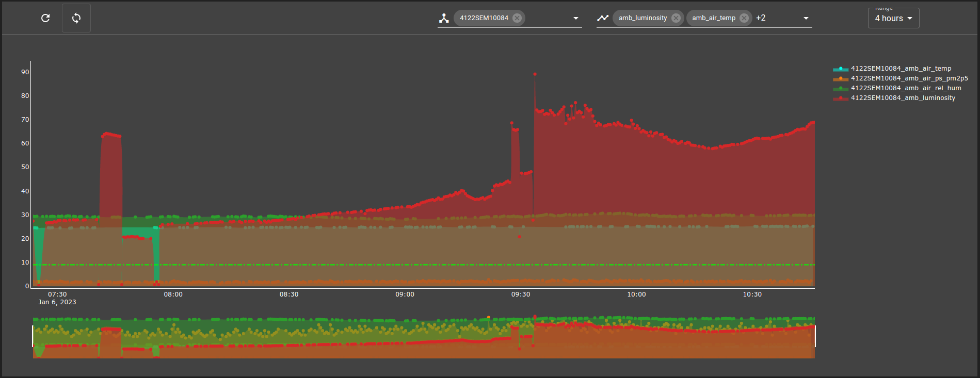The width and height of the screenshot is (980, 378).
Task: Click the 08:00 time axis label
Action: click(173, 294)
